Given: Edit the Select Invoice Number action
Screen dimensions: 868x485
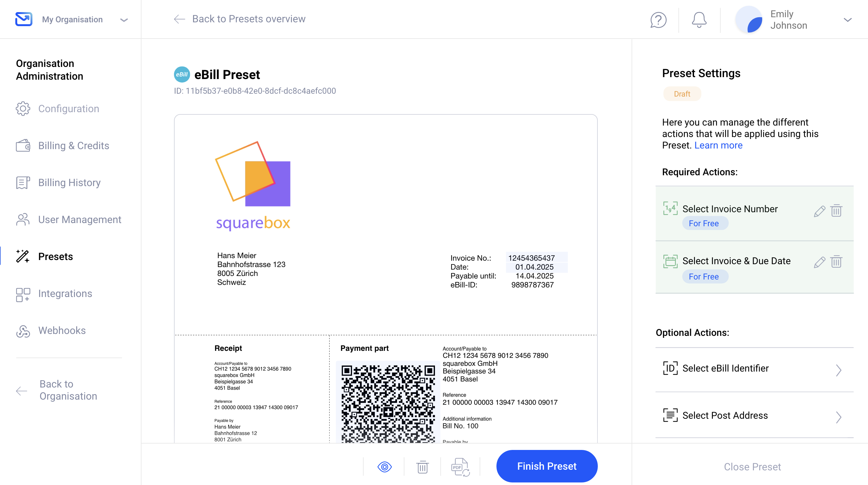Looking at the screenshot, I should 819,211.
